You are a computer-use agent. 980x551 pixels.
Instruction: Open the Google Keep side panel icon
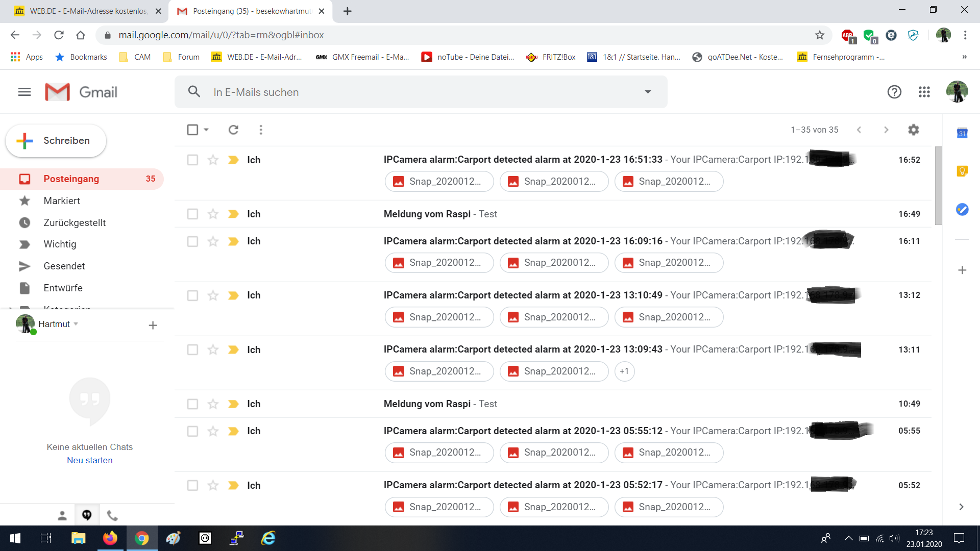click(x=962, y=171)
